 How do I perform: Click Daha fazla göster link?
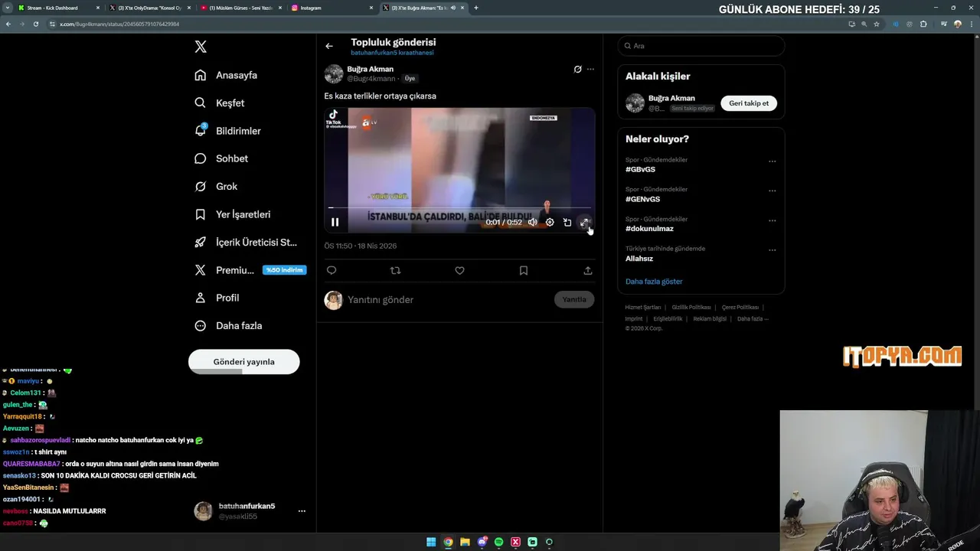click(x=654, y=282)
